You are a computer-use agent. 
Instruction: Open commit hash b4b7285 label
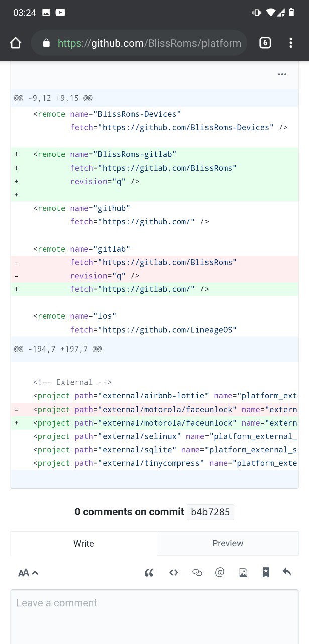[x=211, y=512]
